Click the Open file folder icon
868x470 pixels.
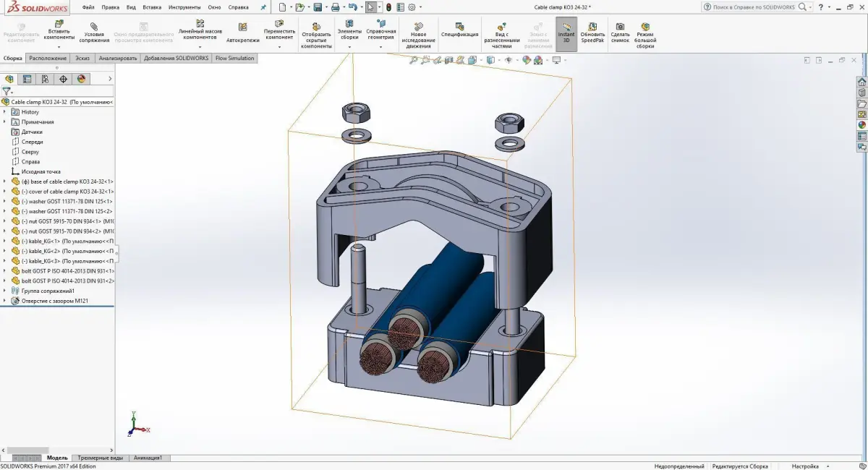click(300, 7)
